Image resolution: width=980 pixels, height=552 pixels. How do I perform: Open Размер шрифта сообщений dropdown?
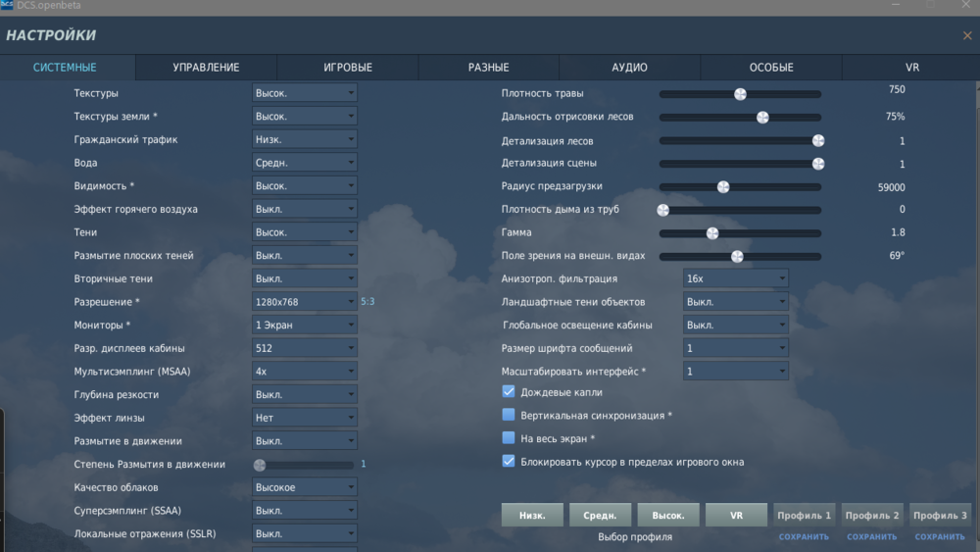click(x=735, y=348)
